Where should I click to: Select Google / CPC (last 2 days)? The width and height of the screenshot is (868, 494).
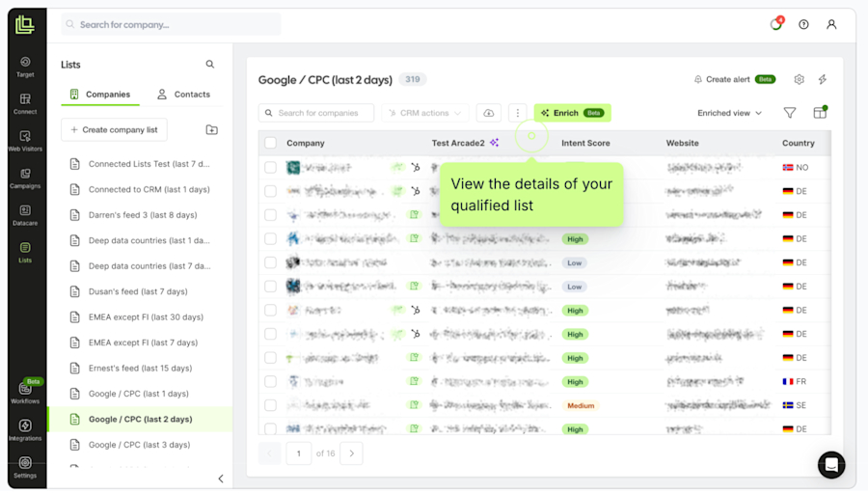(141, 420)
